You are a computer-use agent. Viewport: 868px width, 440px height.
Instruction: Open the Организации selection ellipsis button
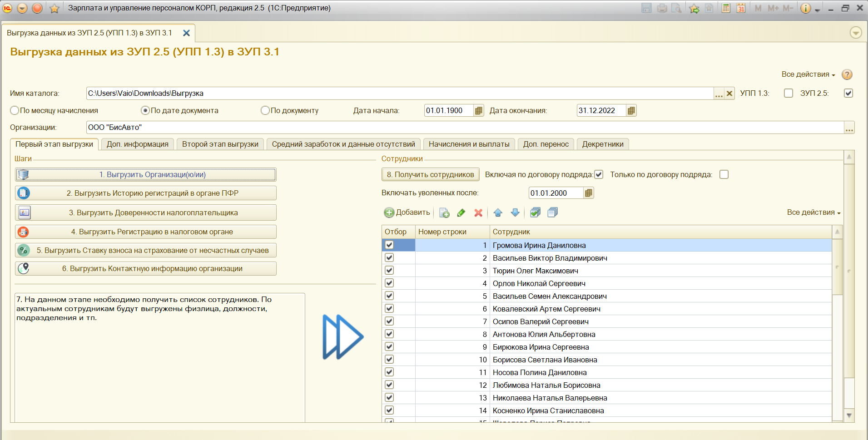849,128
